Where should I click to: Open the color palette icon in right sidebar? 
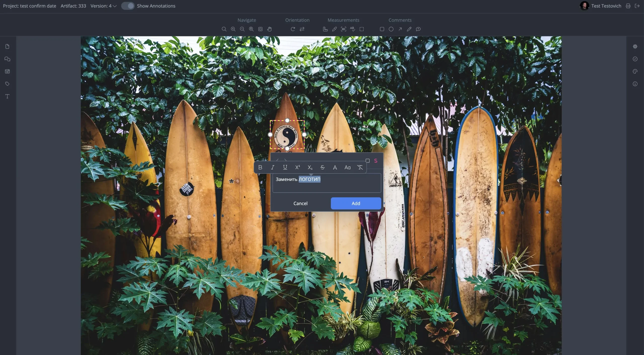coord(635,71)
